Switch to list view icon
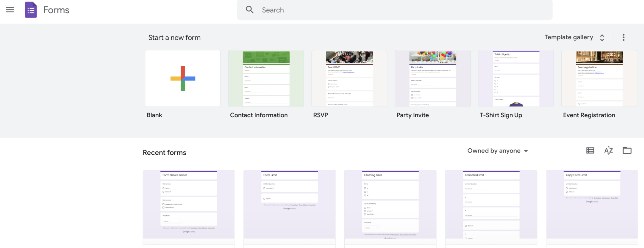Viewport: 644px width, 248px height. [x=590, y=151]
